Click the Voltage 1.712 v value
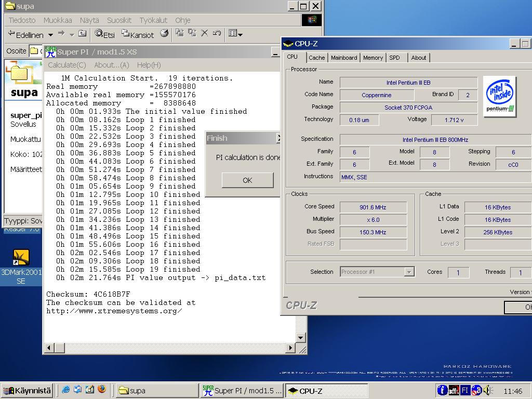The image size is (532, 399). pyautogui.click(x=454, y=120)
